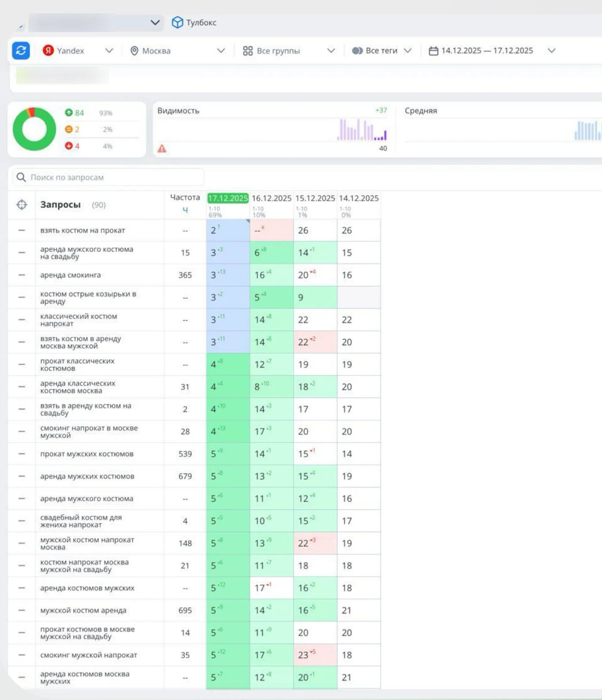Open query свадебный костюм для жениха напрокат
Image resolution: width=602 pixels, height=700 pixels.
(x=81, y=521)
